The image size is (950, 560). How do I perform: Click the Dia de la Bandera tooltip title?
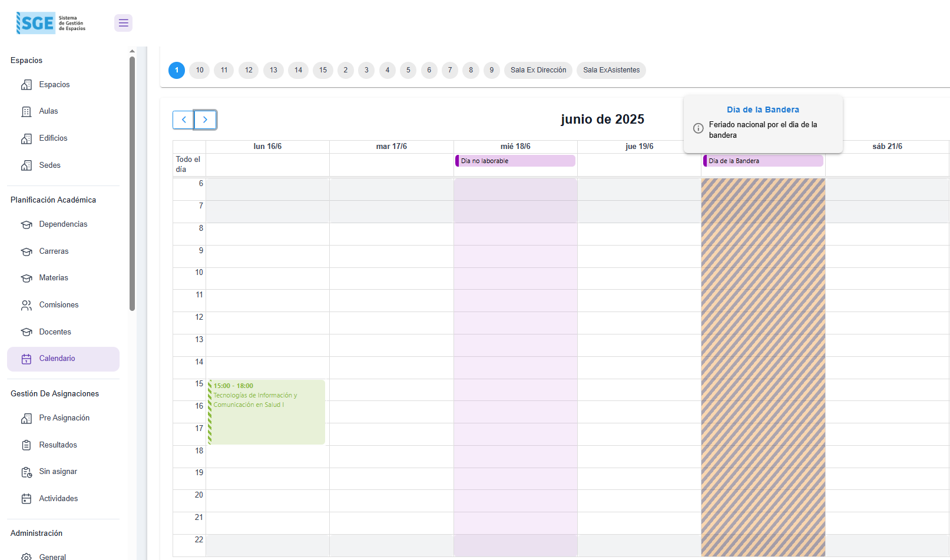click(763, 110)
